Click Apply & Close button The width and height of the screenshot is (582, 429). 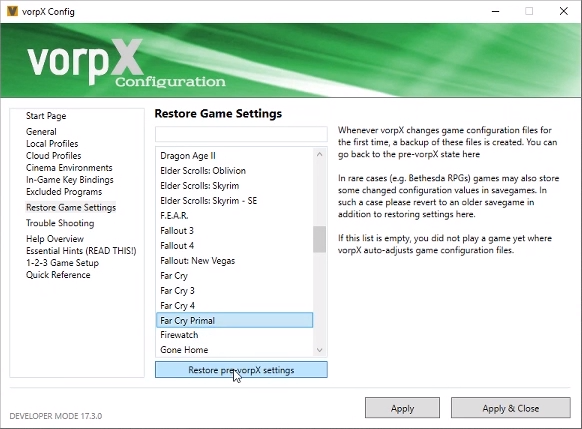tap(511, 408)
